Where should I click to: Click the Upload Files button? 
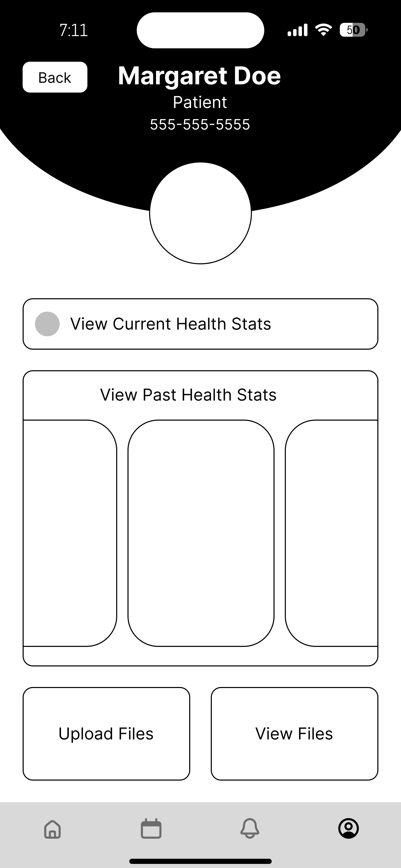[x=106, y=734]
